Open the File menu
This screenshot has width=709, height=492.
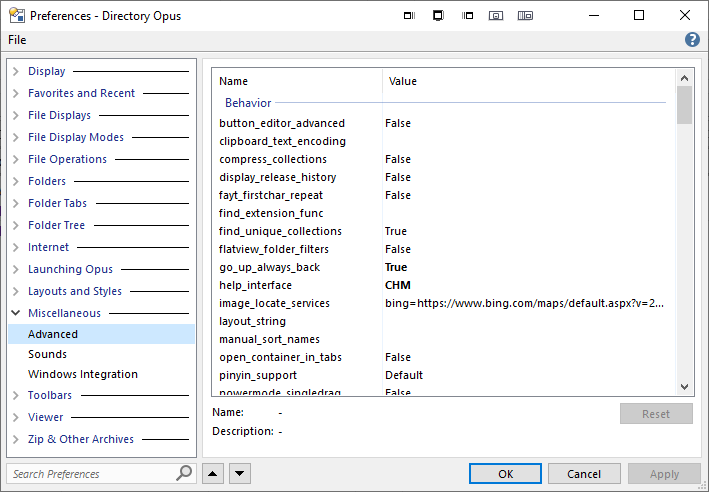tap(17, 40)
